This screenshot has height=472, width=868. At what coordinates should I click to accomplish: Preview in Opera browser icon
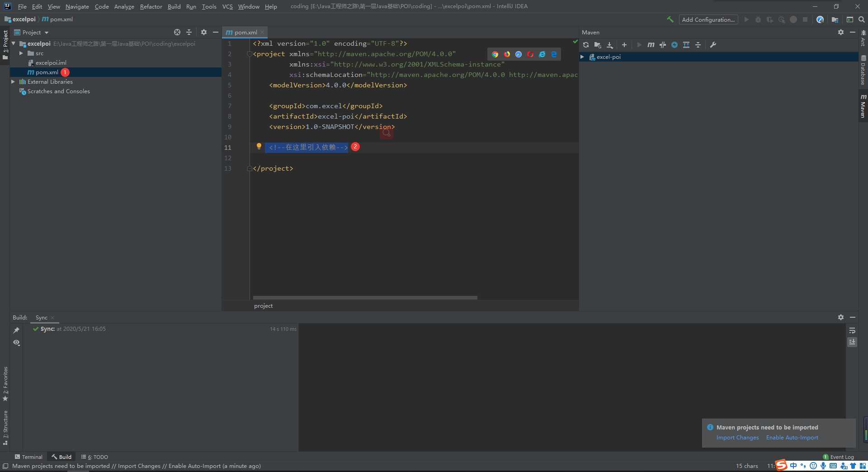[x=530, y=54]
